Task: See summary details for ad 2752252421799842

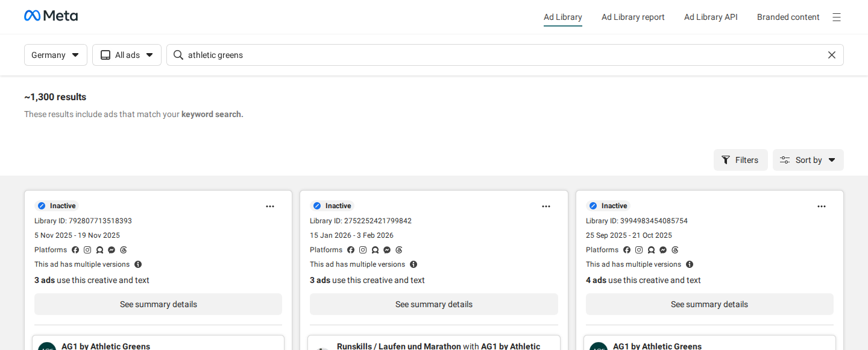Action: [434, 304]
